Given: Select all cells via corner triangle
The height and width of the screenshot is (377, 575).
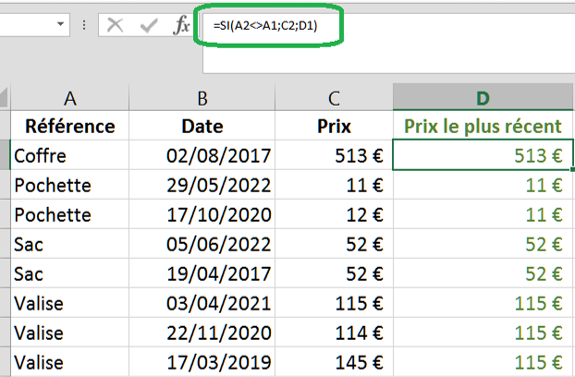Looking at the screenshot, I should [4, 98].
